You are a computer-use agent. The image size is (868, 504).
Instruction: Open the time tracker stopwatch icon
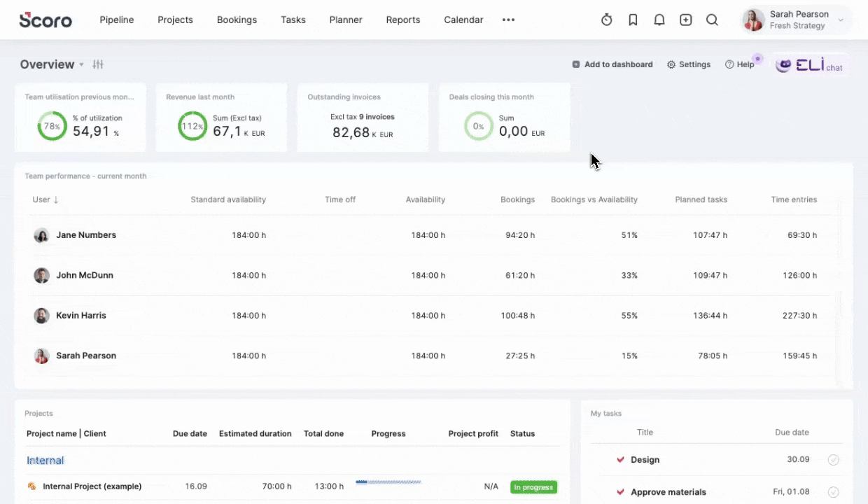click(607, 20)
